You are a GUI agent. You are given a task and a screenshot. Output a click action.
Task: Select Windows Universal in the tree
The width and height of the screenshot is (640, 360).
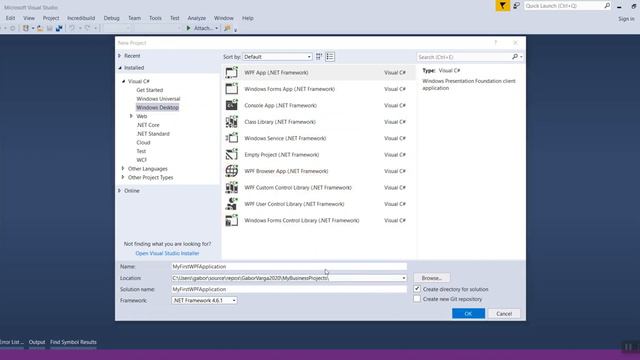[158, 99]
